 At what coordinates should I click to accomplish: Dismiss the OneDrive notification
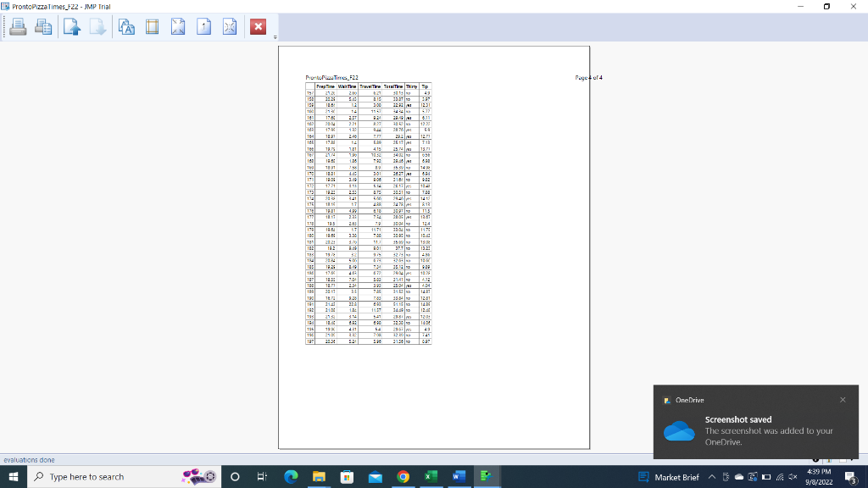843,400
